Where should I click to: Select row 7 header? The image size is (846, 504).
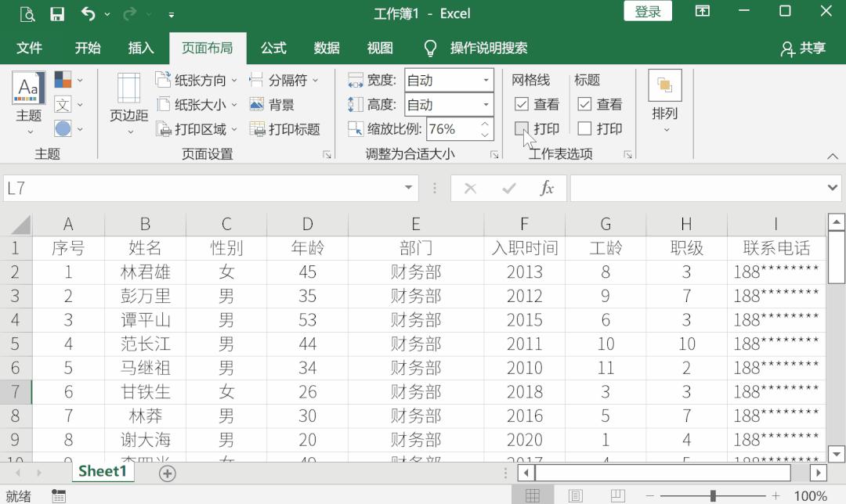tap(16, 392)
